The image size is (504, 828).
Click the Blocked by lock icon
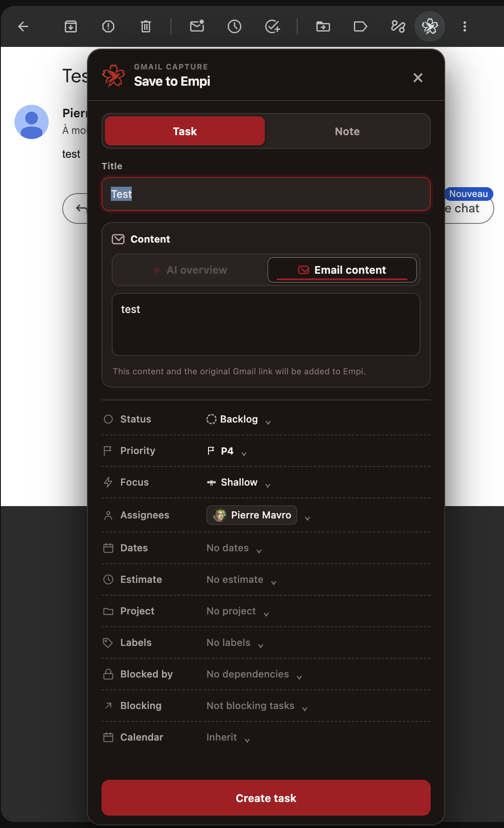(x=108, y=674)
